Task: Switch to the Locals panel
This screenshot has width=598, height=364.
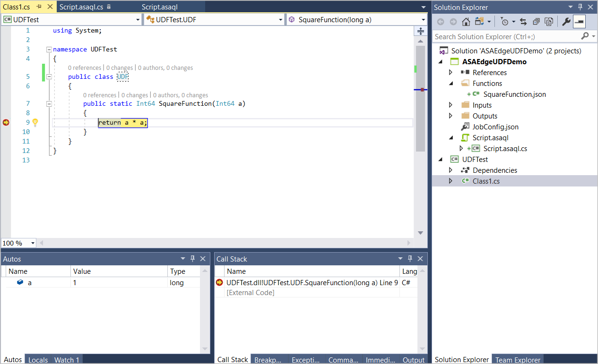Action: tap(38, 360)
